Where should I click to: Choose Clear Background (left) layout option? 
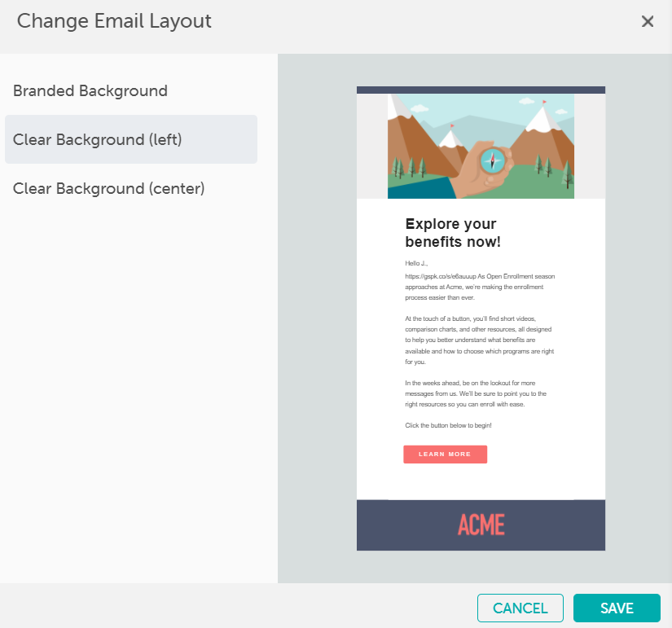click(98, 139)
